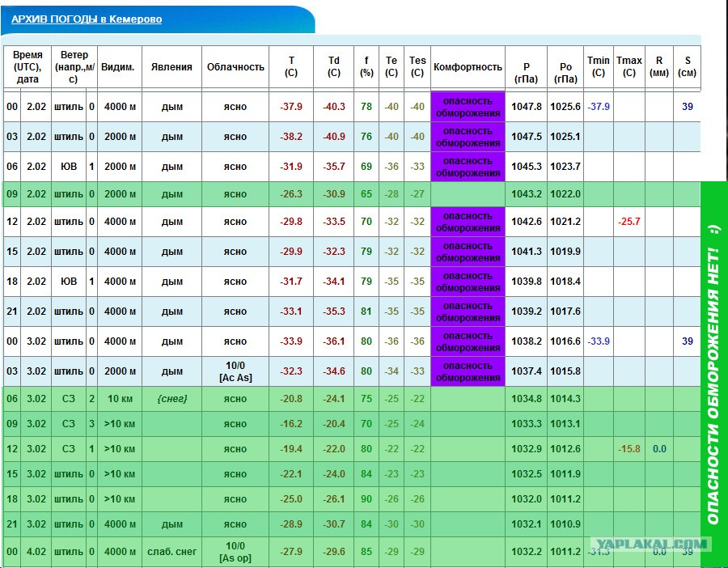Click the 4000 м visibility in the 21 3.02 row
Viewport: 728px width, 568px height.
pyautogui.click(x=120, y=523)
